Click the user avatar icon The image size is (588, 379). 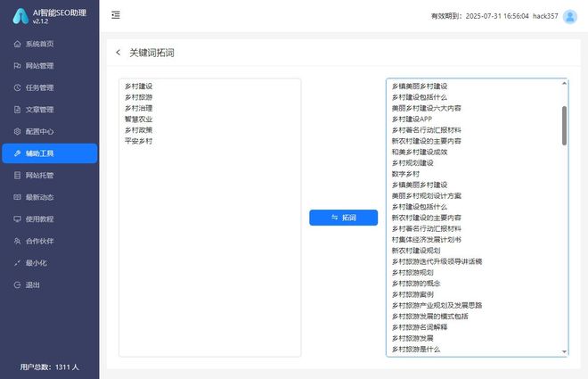pos(570,16)
